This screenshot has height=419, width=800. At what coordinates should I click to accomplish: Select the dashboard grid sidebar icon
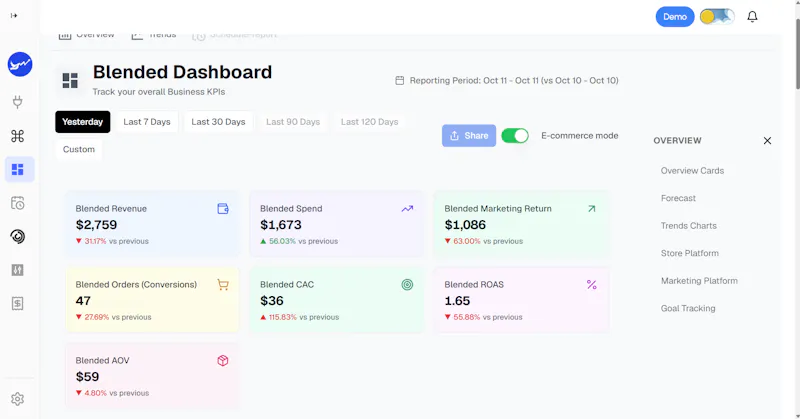click(x=18, y=169)
